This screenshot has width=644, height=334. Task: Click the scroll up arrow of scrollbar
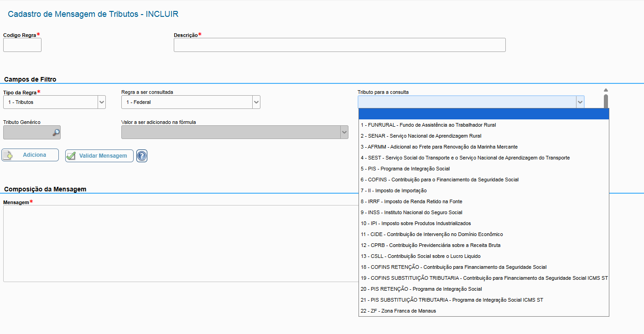pyautogui.click(x=606, y=90)
